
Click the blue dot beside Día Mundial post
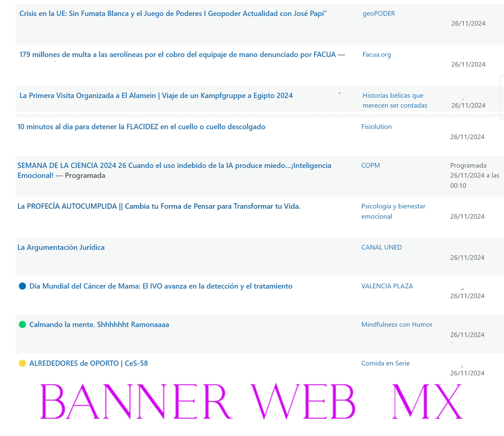click(22, 286)
